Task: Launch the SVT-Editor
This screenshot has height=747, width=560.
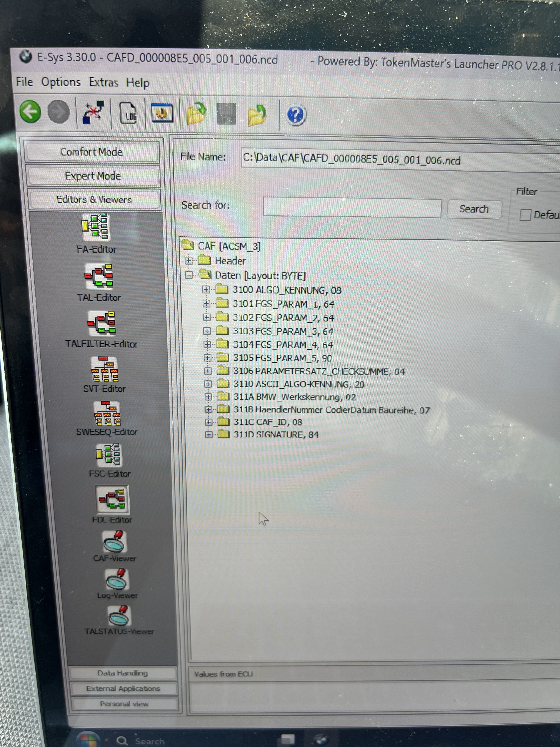Action: tap(104, 369)
